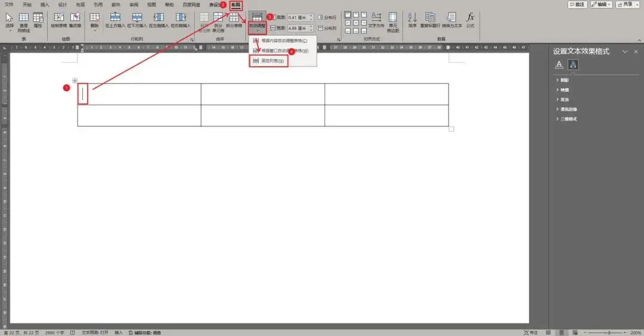Click the 高度 row height field
The width and height of the screenshot is (644, 336).
pos(300,17)
